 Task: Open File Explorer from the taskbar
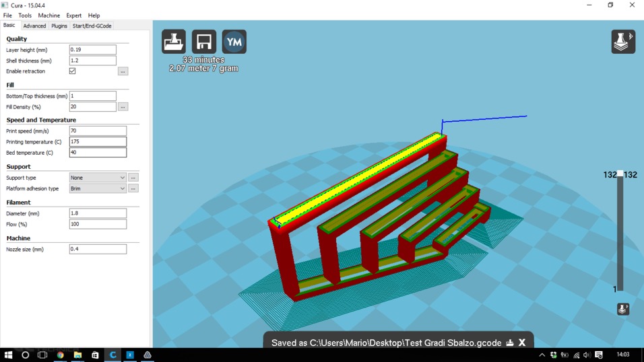pos(77,355)
